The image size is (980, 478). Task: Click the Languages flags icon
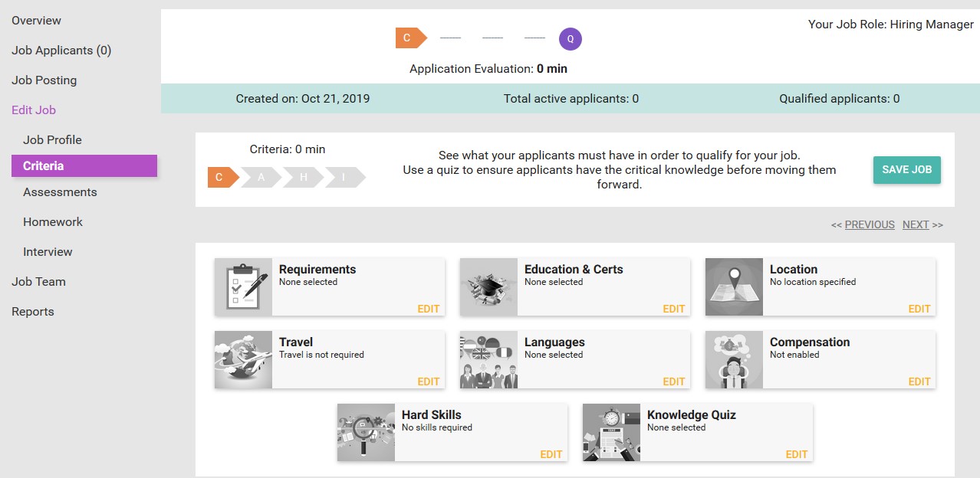pos(488,359)
